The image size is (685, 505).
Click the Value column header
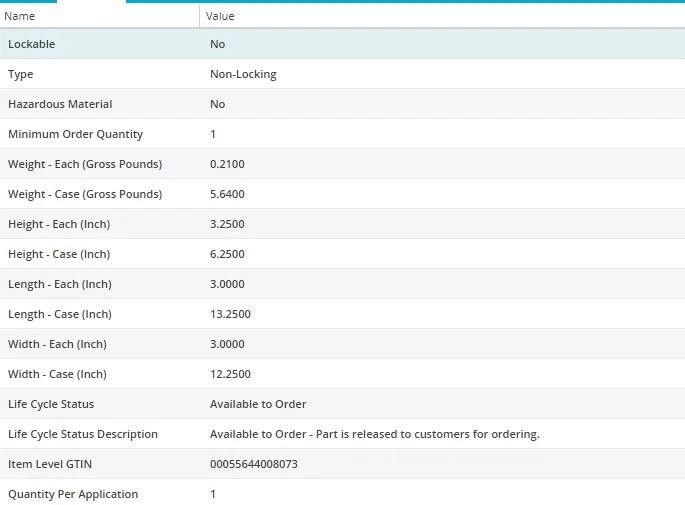220,16
